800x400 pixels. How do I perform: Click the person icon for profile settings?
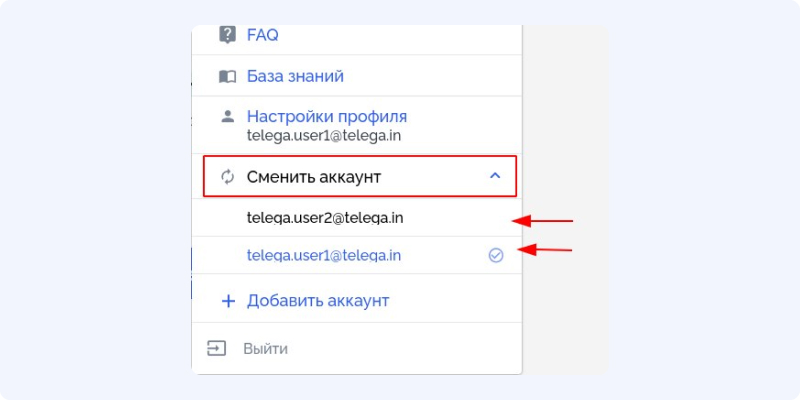point(228,116)
